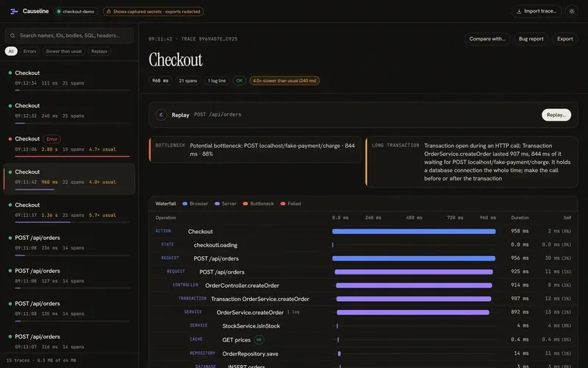Select the StockService.isInStock row
Image resolution: width=588 pixels, height=368 pixels.
pyautogui.click(x=363, y=326)
